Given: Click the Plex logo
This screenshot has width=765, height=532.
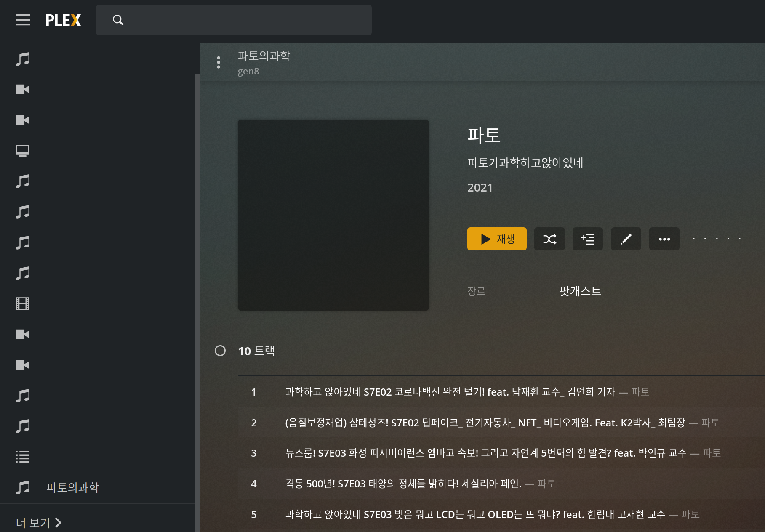Looking at the screenshot, I should [x=63, y=20].
